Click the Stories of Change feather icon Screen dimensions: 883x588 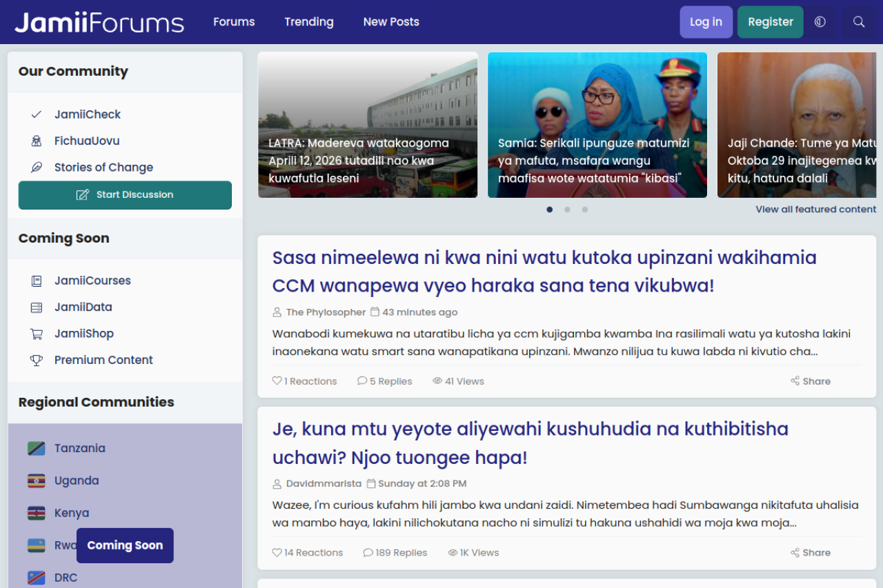(x=37, y=168)
